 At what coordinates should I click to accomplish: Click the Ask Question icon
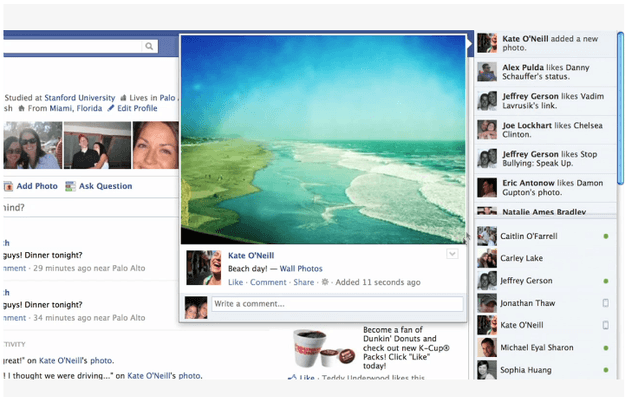click(70, 186)
